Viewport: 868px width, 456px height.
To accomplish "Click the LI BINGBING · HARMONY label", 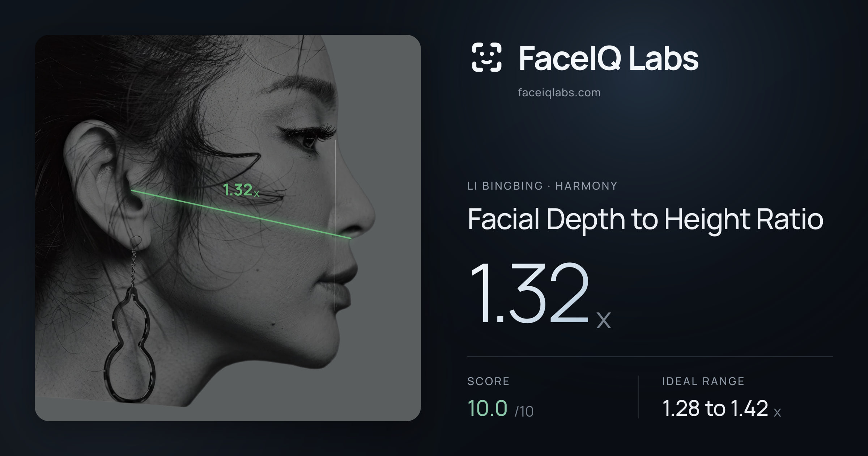I will pyautogui.click(x=542, y=186).
